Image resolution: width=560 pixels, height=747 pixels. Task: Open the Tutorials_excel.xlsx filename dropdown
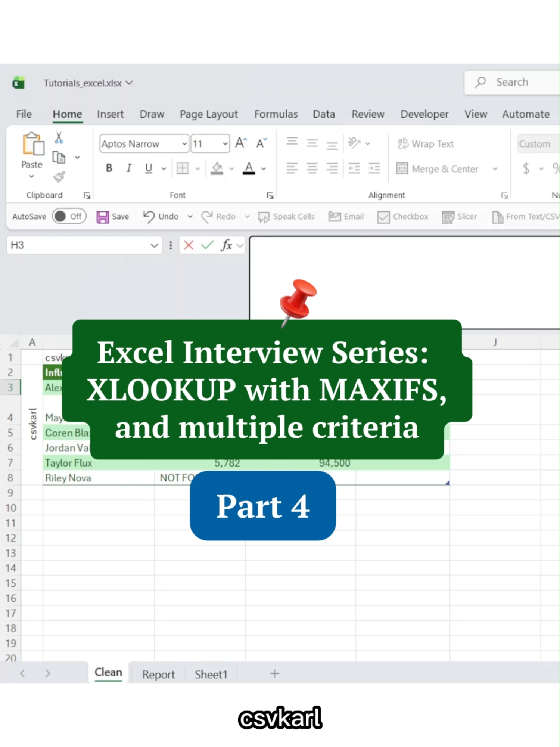[129, 83]
